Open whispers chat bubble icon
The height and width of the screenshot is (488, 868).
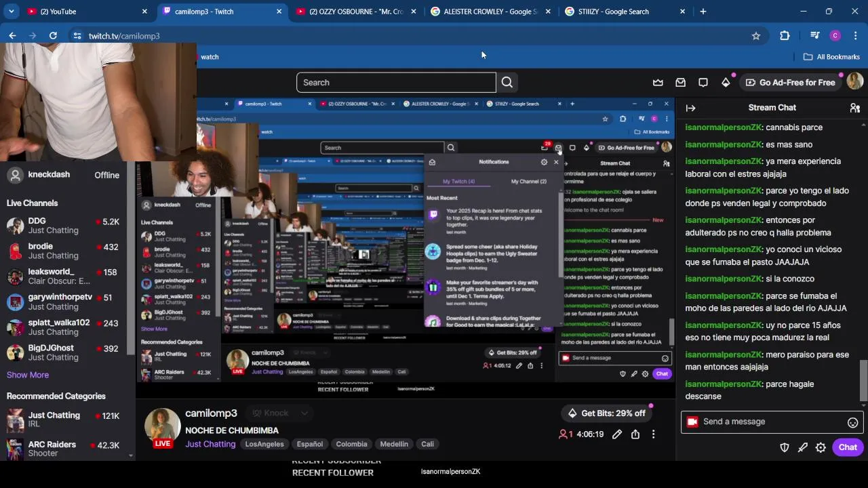click(x=703, y=83)
